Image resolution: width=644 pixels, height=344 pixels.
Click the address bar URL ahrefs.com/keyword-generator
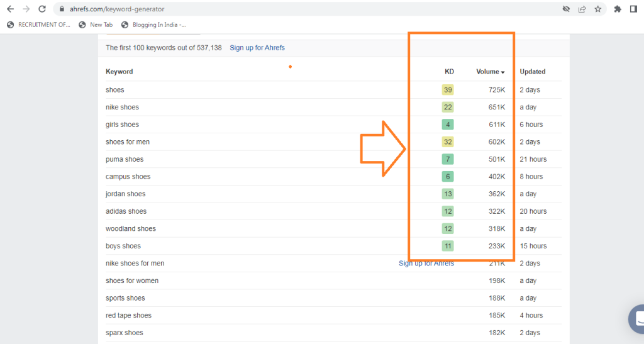click(117, 9)
